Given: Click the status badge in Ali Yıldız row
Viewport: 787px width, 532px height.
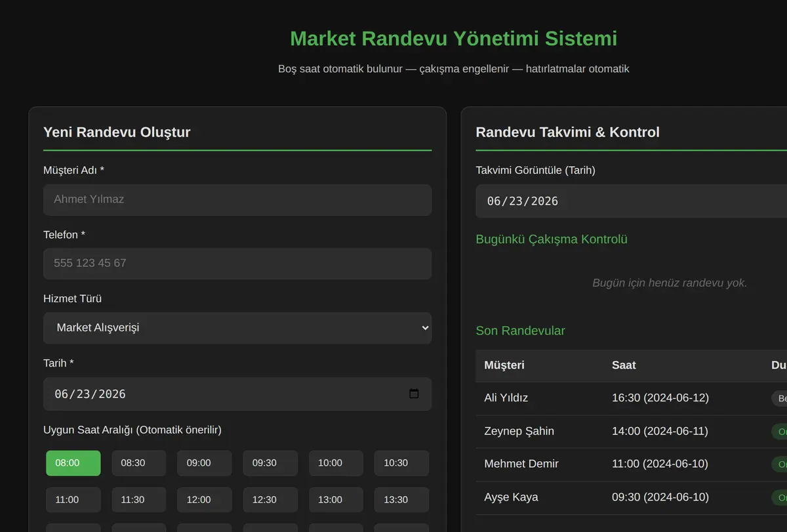Looking at the screenshot, I should point(779,398).
